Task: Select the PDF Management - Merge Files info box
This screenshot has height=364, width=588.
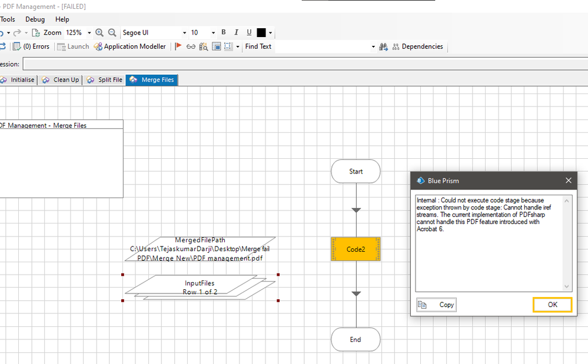Action: 61,159
